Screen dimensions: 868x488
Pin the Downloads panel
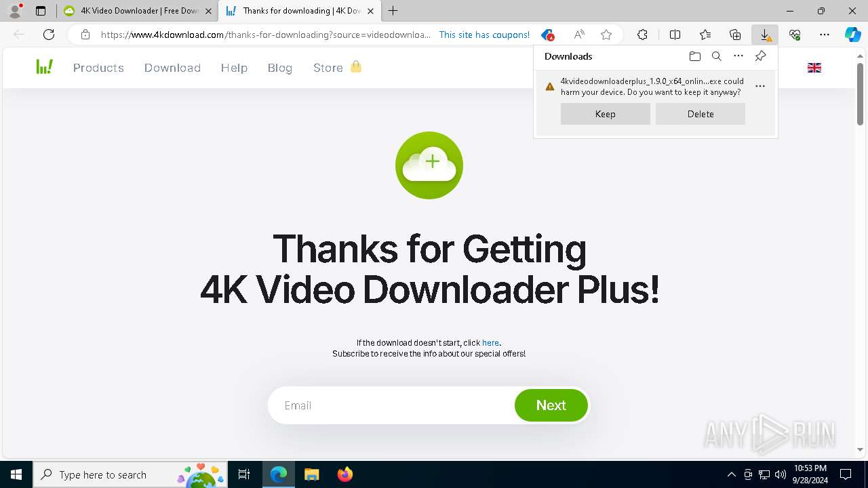tap(760, 56)
